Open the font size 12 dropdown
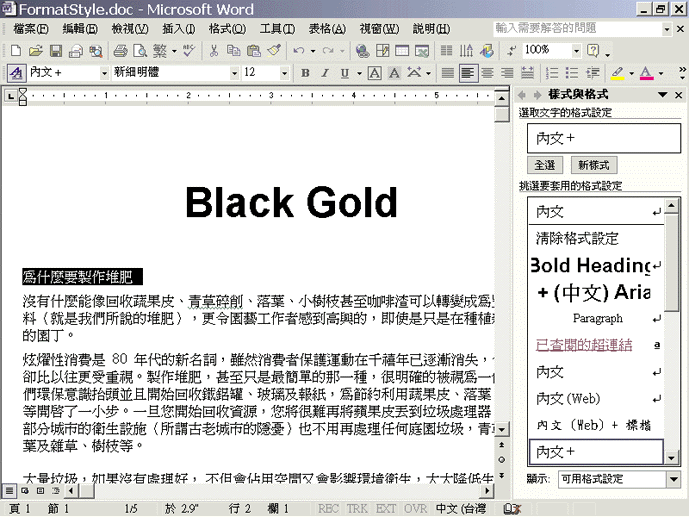Viewport: 689px width, 517px height. click(284, 73)
